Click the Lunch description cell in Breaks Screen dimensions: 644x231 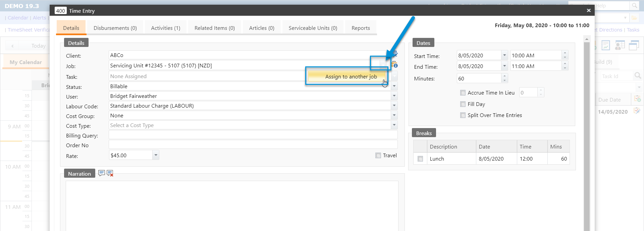(451, 159)
